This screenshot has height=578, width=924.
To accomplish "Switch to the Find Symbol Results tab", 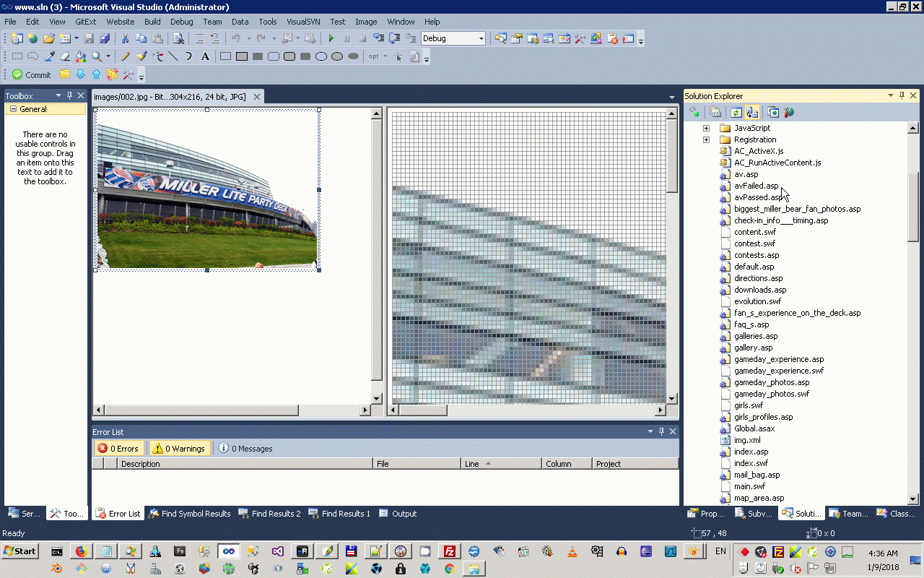I will pyautogui.click(x=190, y=514).
